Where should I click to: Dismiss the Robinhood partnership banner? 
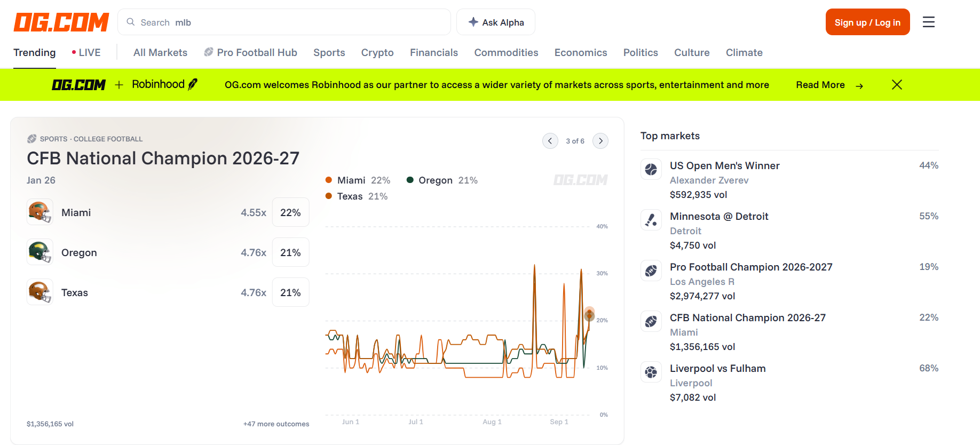point(897,85)
